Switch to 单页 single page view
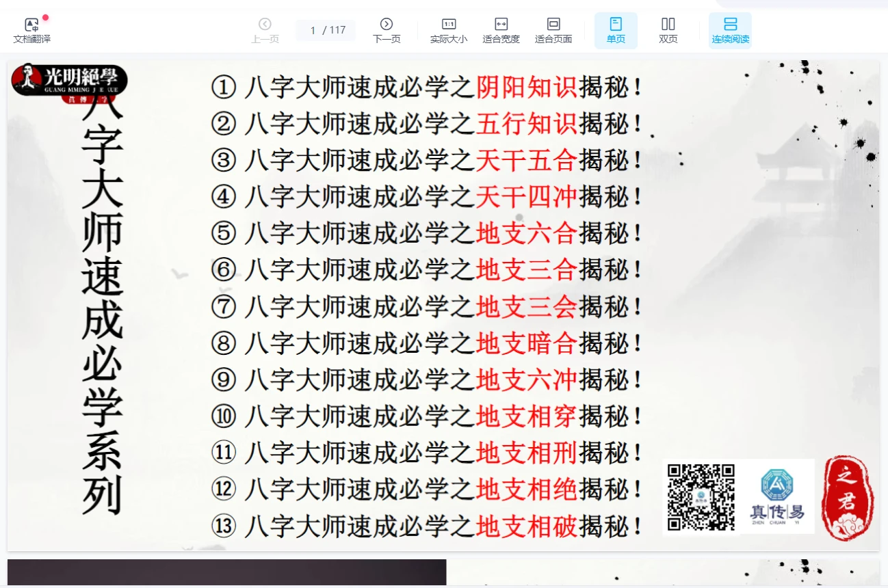Screen dimensions: 888x588 point(616,31)
